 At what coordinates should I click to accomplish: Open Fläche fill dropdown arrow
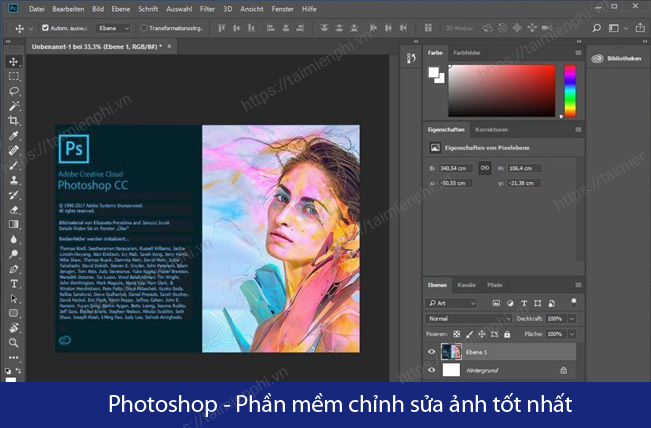click(572, 334)
